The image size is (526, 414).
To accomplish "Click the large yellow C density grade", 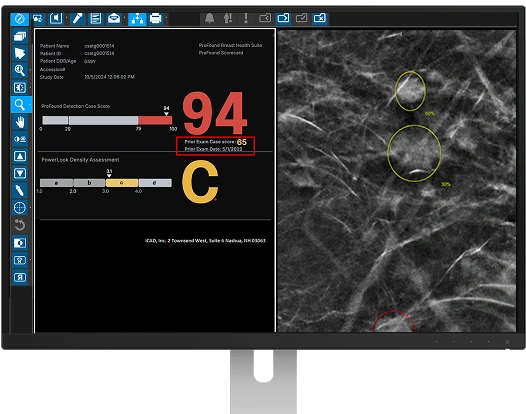I will [200, 182].
